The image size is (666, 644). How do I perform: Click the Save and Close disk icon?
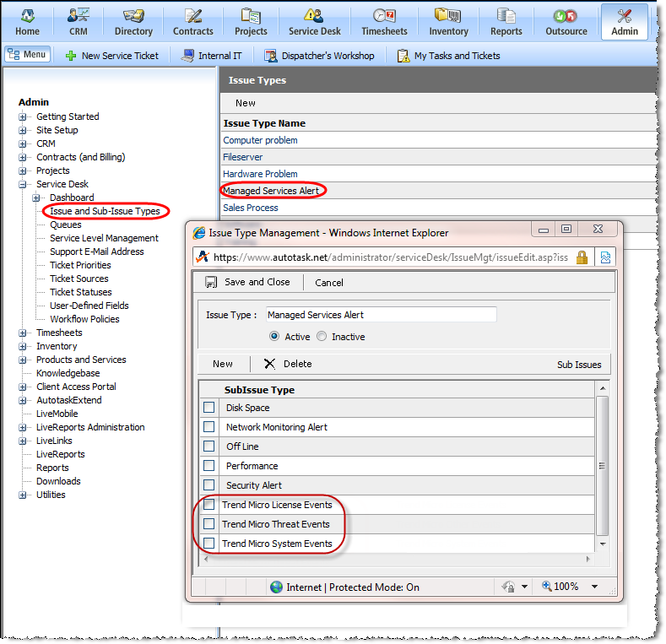tap(211, 283)
